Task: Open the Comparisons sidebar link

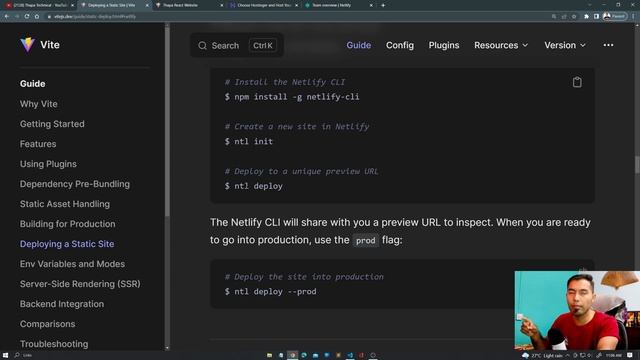Action: pos(47,324)
